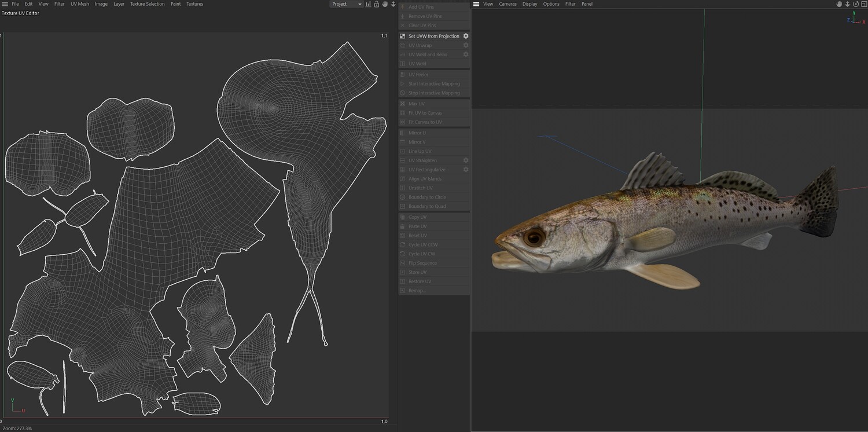Open the 3D viewport Filter menu
Image resolution: width=868 pixels, height=432 pixels.
click(x=571, y=4)
